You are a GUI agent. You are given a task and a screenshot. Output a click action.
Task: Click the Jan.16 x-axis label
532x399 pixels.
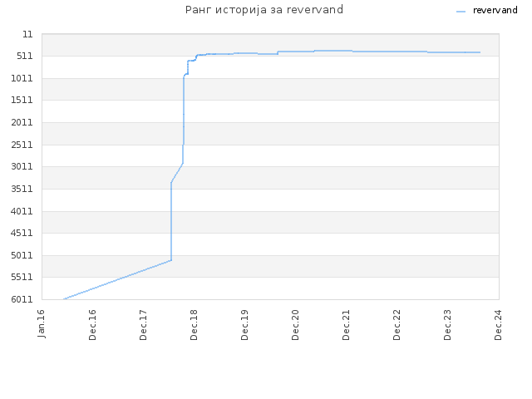tap(41, 323)
